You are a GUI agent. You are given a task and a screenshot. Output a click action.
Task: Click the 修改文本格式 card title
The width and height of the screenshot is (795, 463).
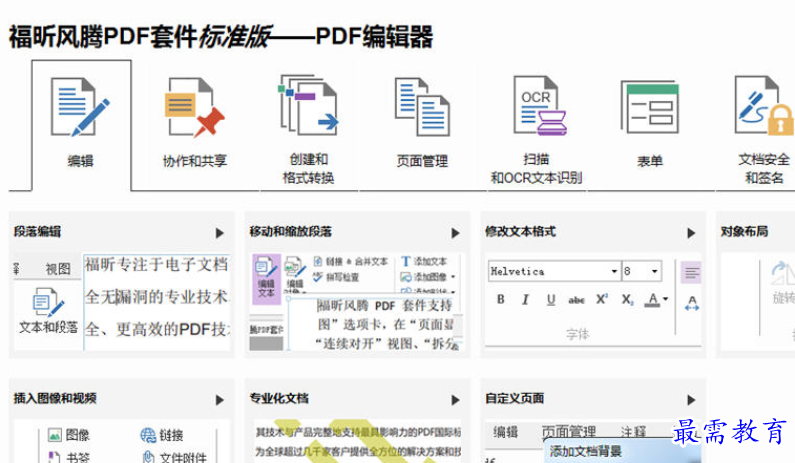point(521,232)
